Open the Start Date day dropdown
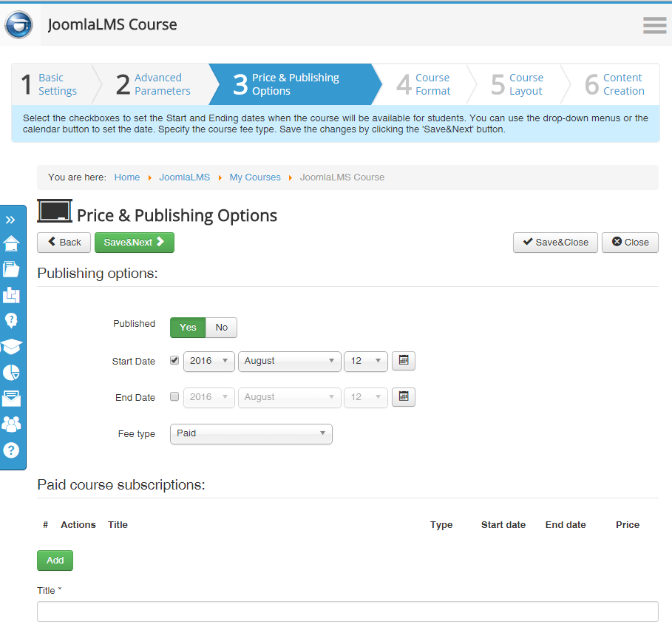 [366, 361]
